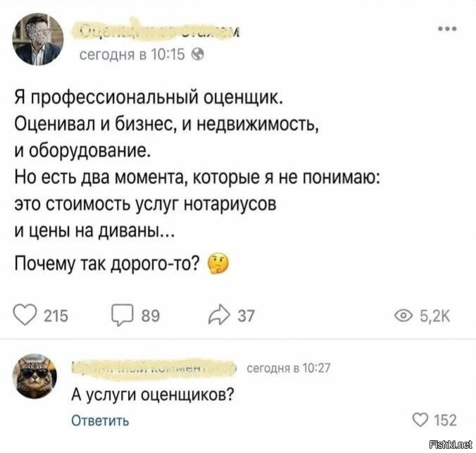Reply to the comment via Ответить

click(x=100, y=421)
